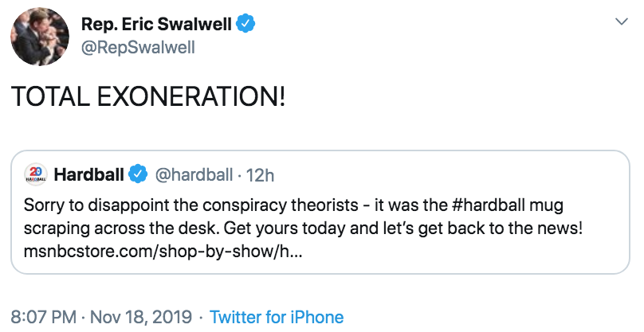Click the 12h timestamp of quoted tweet
644x332 pixels.
click(x=260, y=173)
